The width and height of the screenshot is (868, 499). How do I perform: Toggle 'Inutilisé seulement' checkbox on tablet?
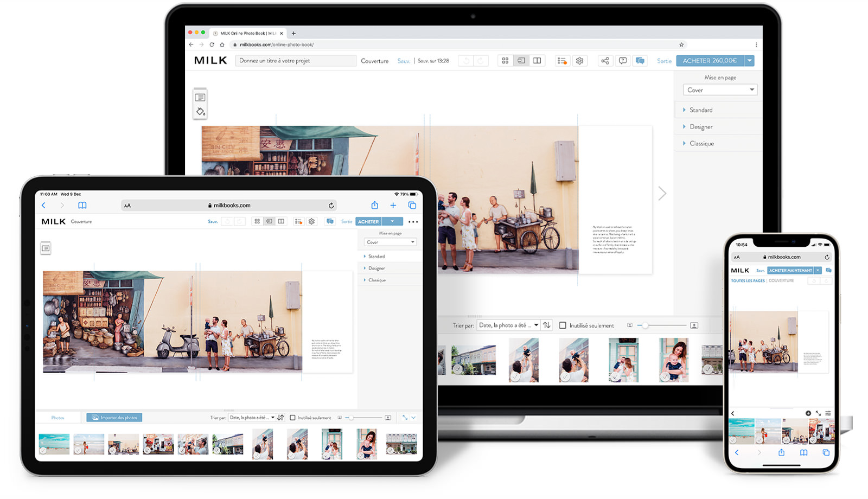(292, 418)
